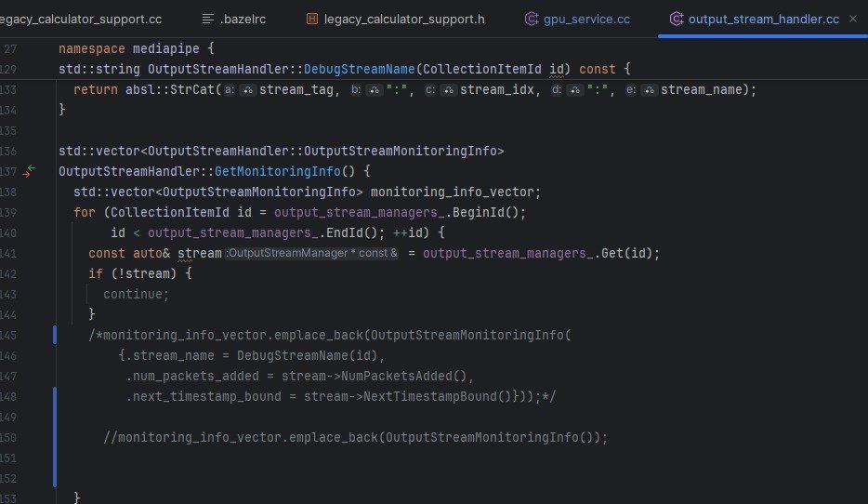Click the C++ file icon on output_stream_handler.cc tab

(677, 19)
